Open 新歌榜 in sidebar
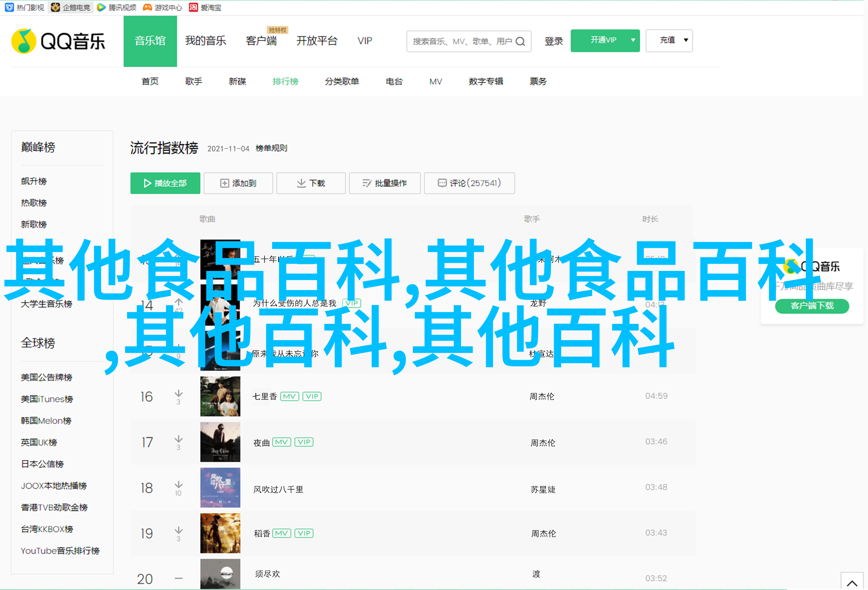This screenshot has height=590, width=868. [x=34, y=225]
